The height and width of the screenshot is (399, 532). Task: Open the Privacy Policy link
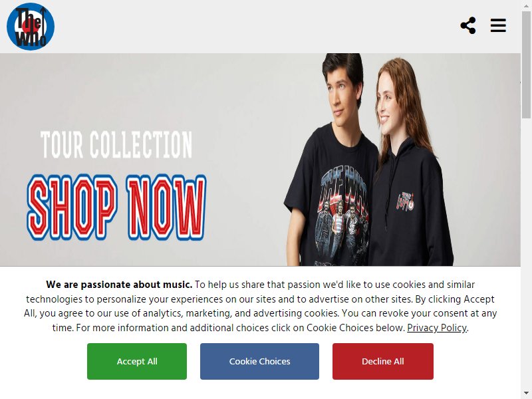pyautogui.click(x=437, y=328)
